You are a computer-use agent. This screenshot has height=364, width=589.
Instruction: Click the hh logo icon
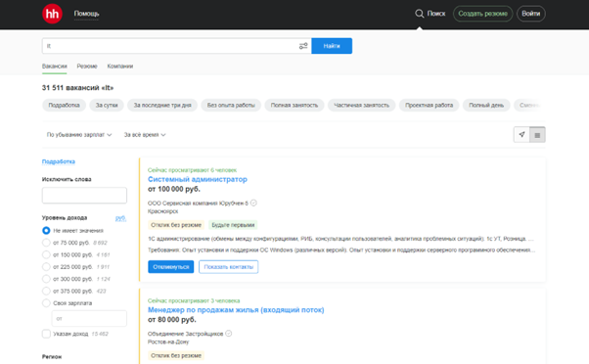click(52, 14)
